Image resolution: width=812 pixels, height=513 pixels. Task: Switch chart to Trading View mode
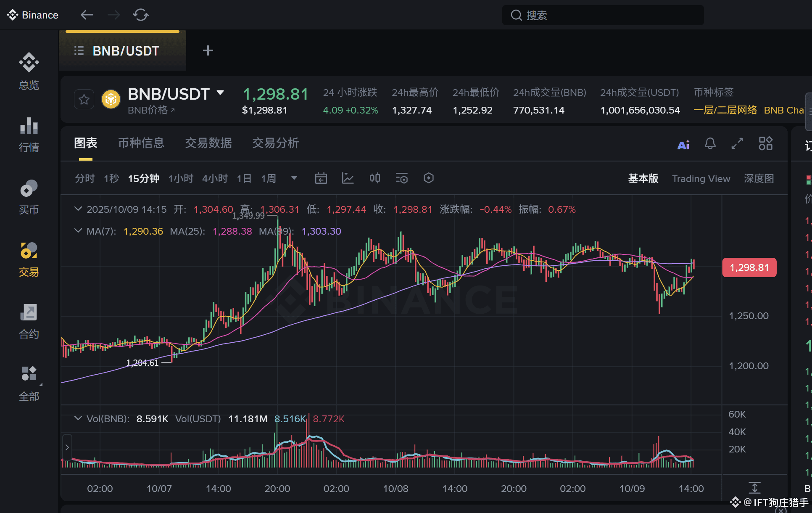tap(701, 179)
